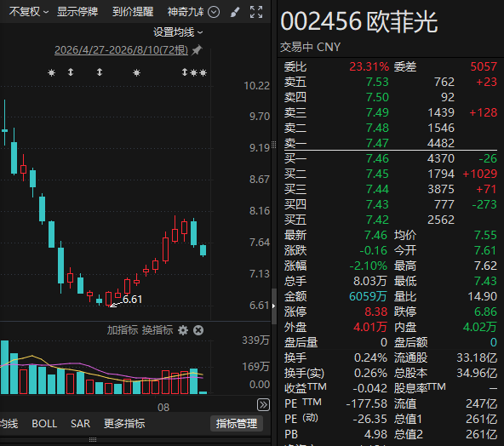Select the brush drawing tool icon
Viewport: 504px width, 446px height.
235,12
